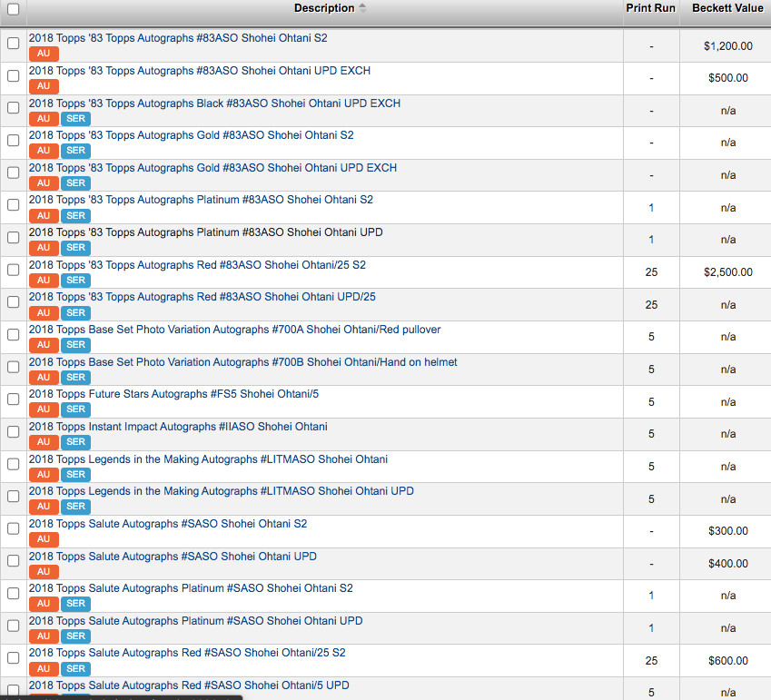This screenshot has height=700, width=771.
Task: Check the box for '83 Topps Autographs Shohei Ohtani S2
Action: tap(14, 44)
